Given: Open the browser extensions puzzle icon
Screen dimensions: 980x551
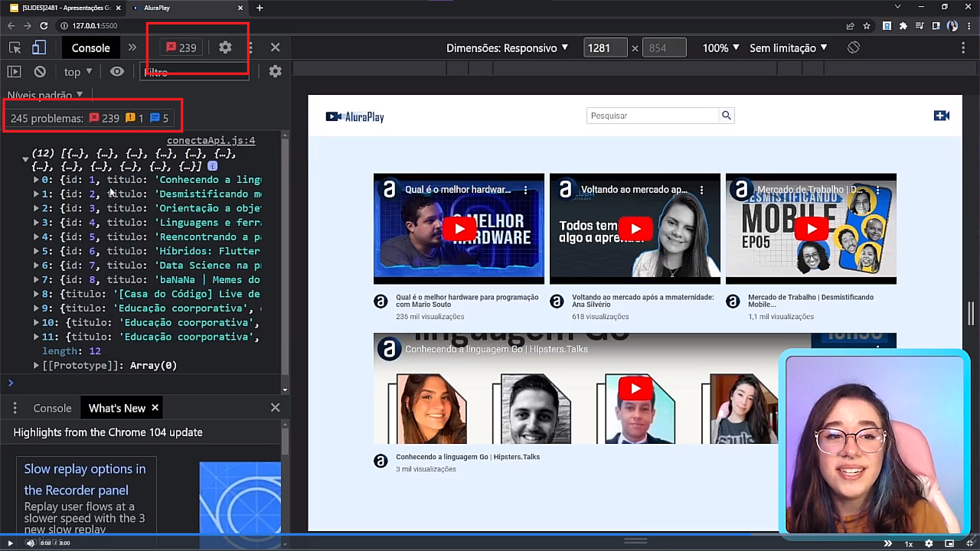Looking at the screenshot, I should pyautogui.click(x=903, y=26).
